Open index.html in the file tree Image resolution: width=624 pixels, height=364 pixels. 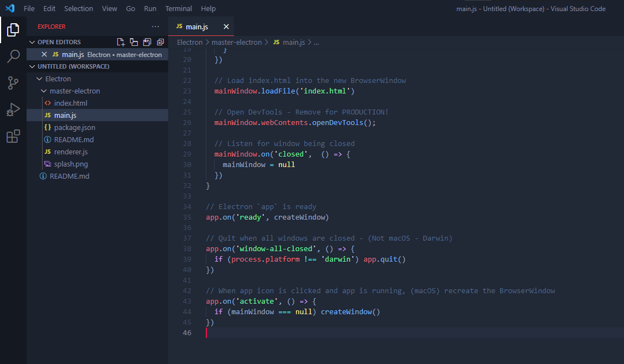[71, 103]
